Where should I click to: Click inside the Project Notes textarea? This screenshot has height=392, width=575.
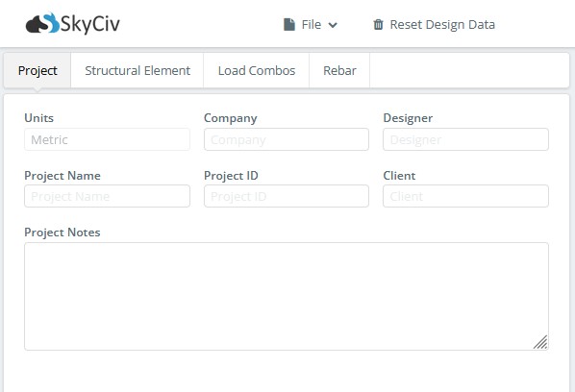[x=287, y=296]
